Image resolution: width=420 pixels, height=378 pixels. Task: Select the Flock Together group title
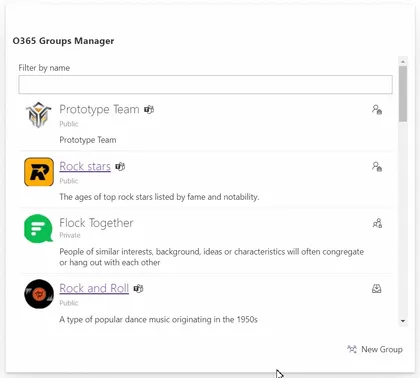tap(96, 223)
